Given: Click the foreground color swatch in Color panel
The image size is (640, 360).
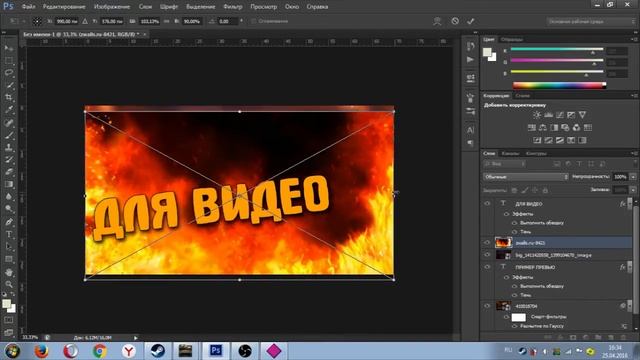Looking at the screenshot, I should tap(487, 52).
